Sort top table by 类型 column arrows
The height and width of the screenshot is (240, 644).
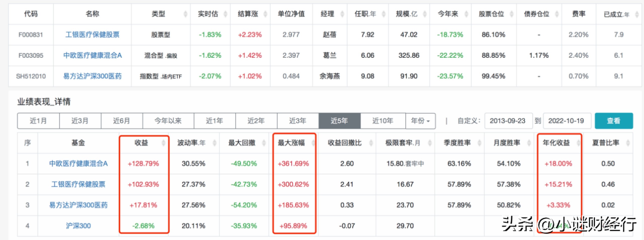pos(185,14)
